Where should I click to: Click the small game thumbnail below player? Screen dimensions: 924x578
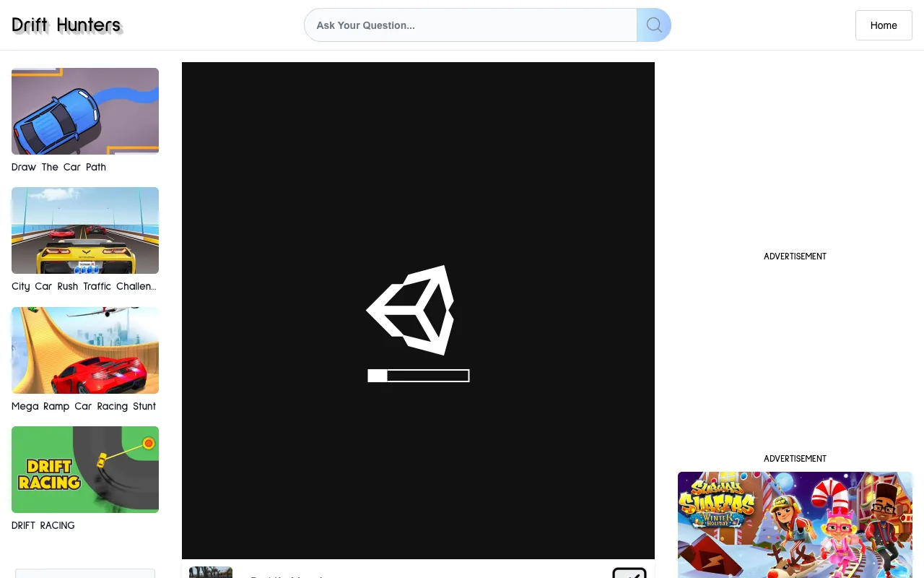click(211, 572)
